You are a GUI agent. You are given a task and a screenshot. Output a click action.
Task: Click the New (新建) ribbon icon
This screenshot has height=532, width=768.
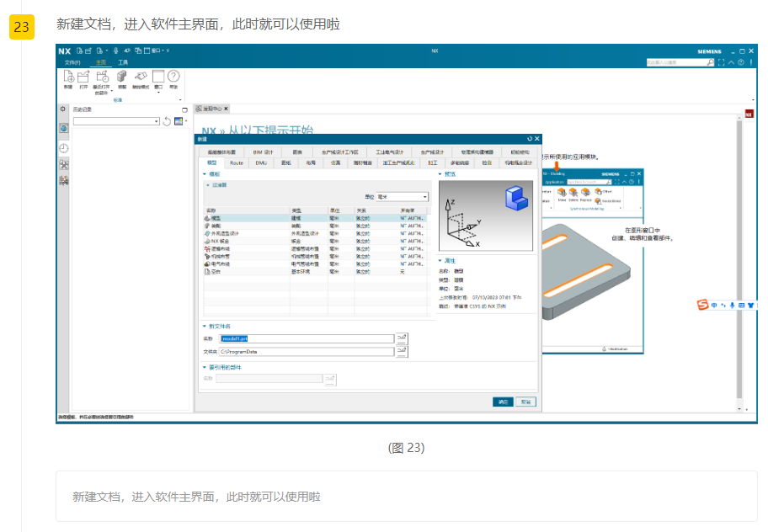pyautogui.click(x=68, y=77)
